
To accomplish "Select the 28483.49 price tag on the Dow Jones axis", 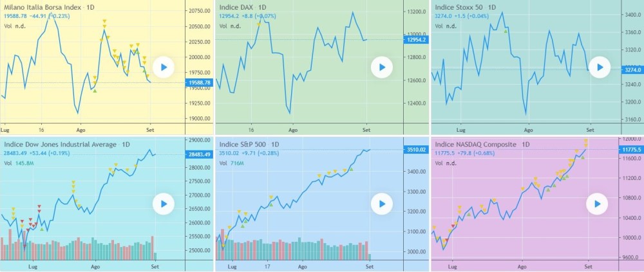I will pyautogui.click(x=198, y=154).
